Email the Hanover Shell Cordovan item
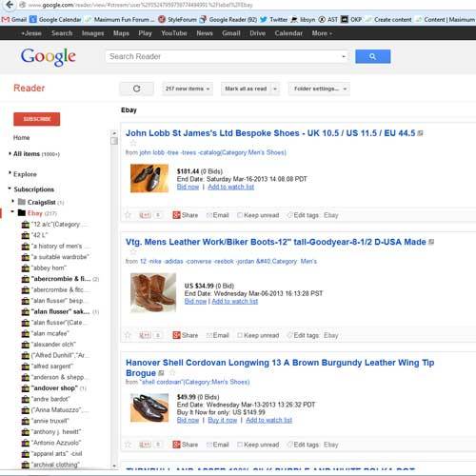The height and width of the screenshot is (476, 476). [x=218, y=445]
